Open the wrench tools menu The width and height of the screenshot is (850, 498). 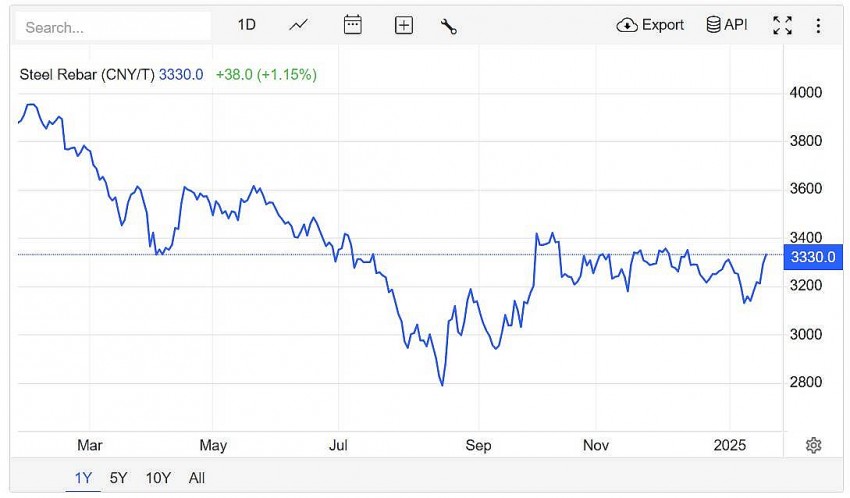[449, 27]
